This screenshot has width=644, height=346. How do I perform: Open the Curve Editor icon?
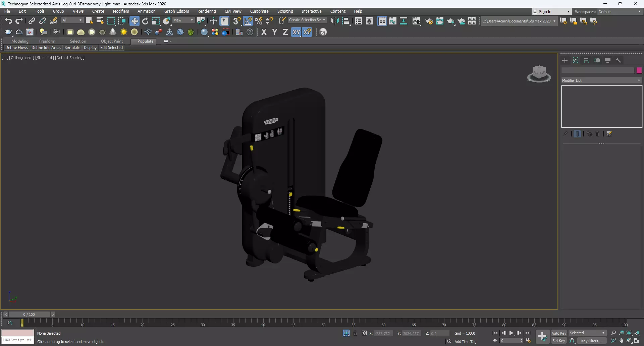pyautogui.click(x=393, y=21)
